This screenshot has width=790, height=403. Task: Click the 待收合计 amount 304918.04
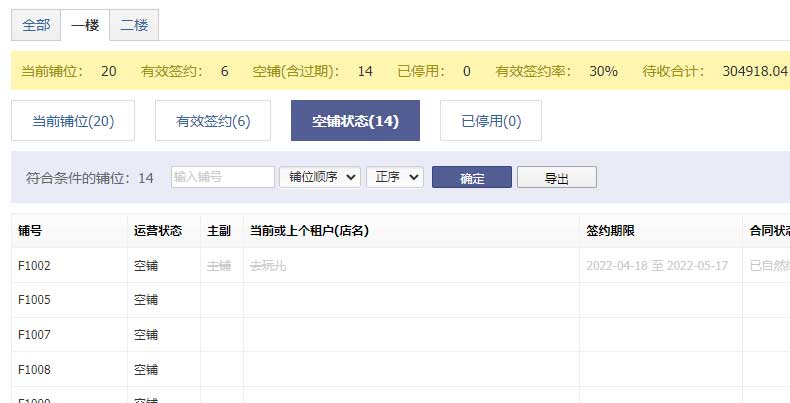755,71
